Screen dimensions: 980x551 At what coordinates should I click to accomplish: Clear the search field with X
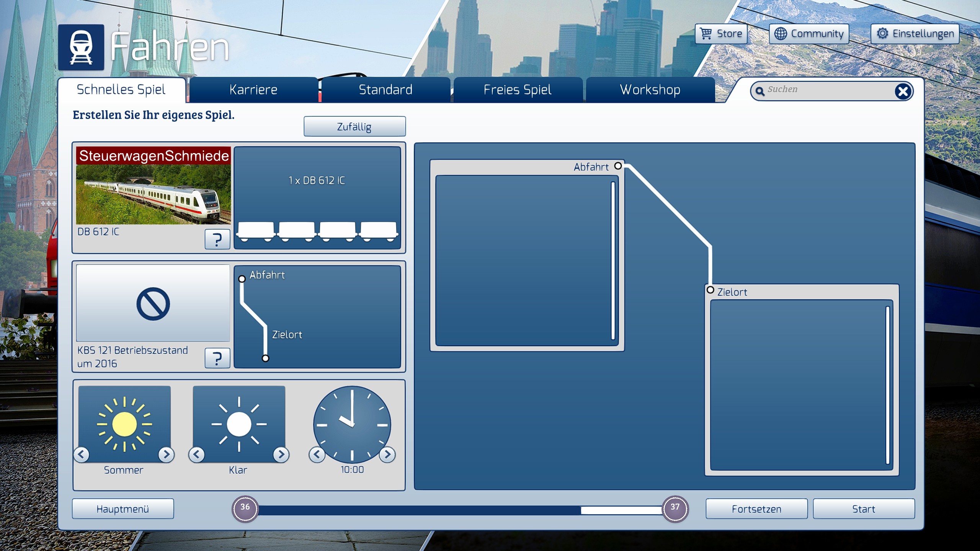(903, 91)
